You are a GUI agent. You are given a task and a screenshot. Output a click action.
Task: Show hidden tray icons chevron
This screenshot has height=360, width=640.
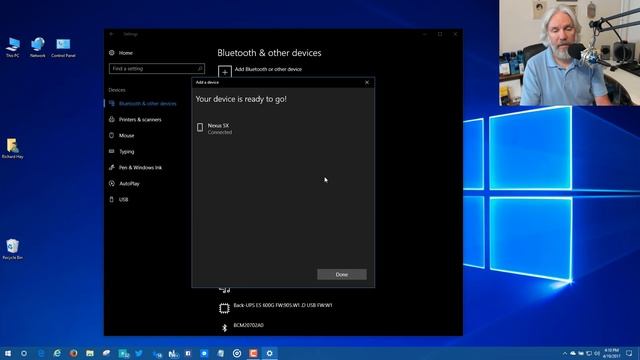[565, 353]
